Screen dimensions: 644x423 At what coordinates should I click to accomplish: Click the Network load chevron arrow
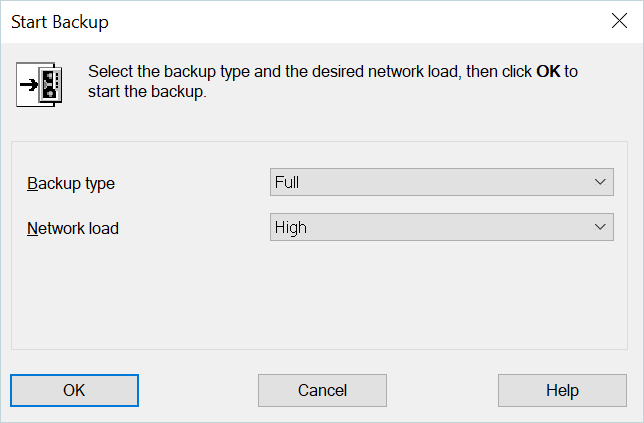point(600,227)
